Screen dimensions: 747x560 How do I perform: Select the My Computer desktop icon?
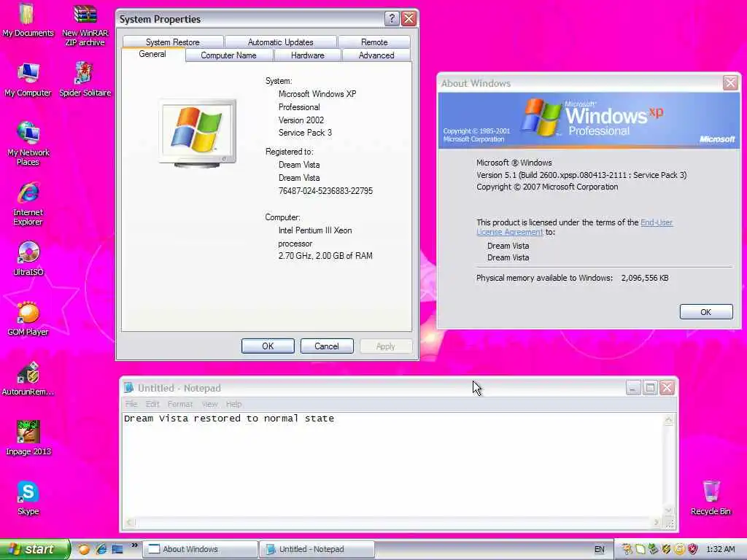(28, 79)
